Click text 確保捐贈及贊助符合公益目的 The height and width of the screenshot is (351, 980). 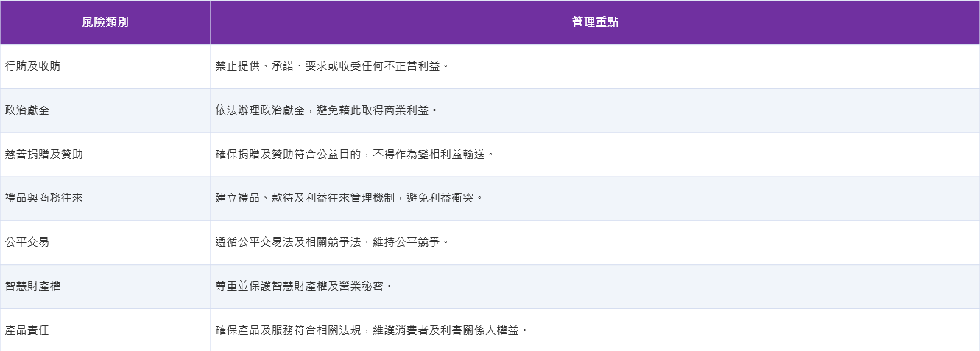point(289,155)
